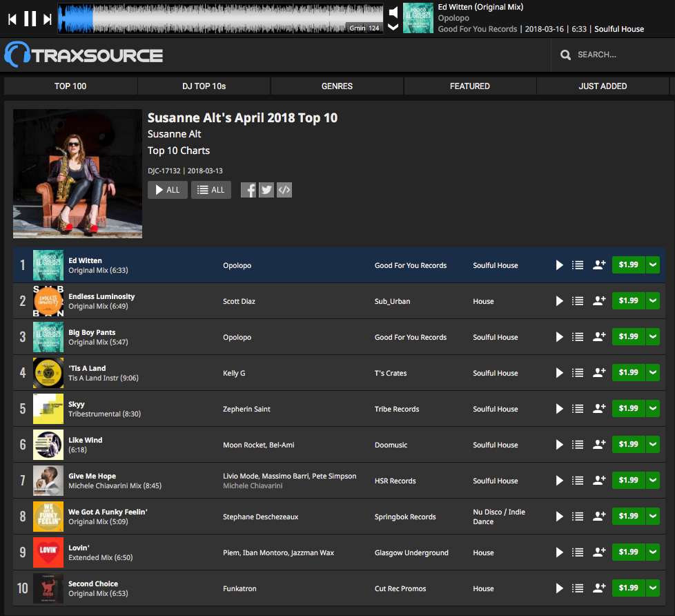Add Big Boy Pants to queue
This screenshot has width=675, height=616.
578,336
